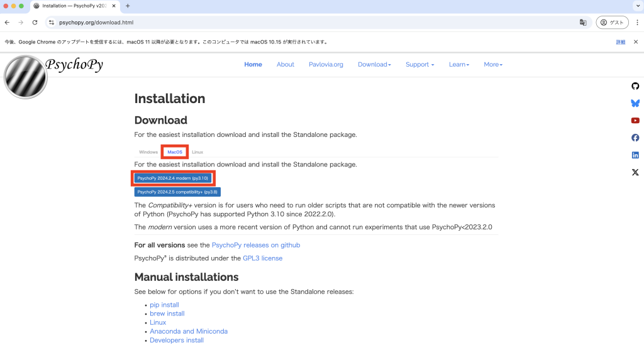Open the Learn dropdown menu
Screen dimensions: 644x350
(x=459, y=65)
